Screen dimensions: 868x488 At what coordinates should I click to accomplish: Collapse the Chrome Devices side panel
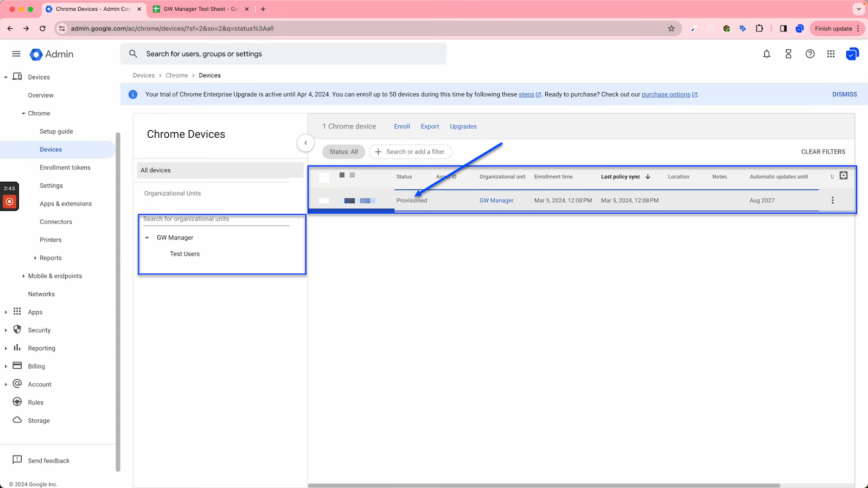(305, 143)
